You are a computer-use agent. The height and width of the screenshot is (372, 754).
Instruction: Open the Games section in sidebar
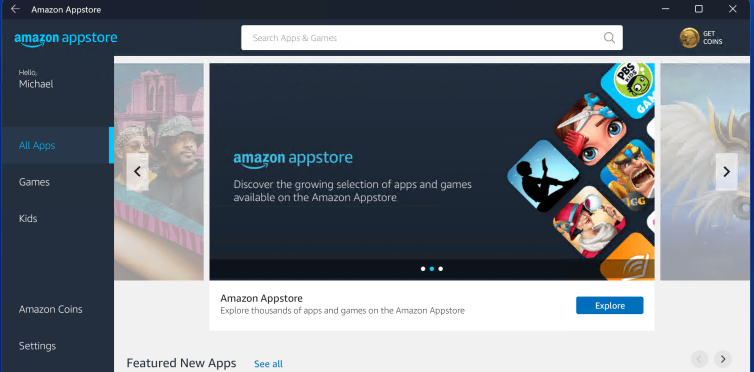tap(34, 182)
